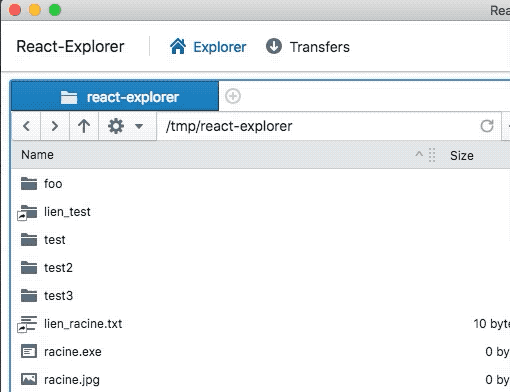
Task: Select the racine.jpg file name
Action: point(72,380)
